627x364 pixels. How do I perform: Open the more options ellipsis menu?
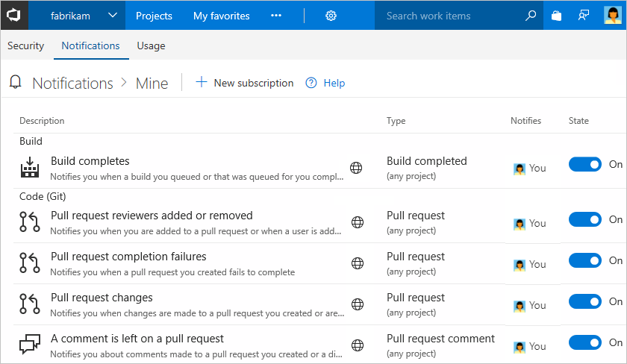(276, 16)
